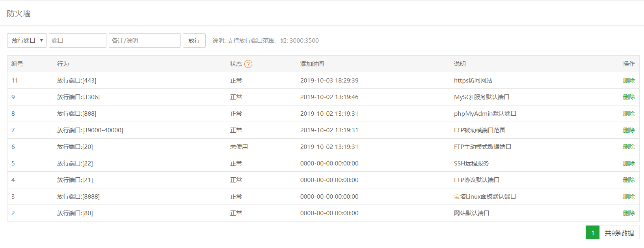Image resolution: width=644 pixels, height=248 pixels.
Task: Select the 放行端口:[22] cell
Action: 75,163
